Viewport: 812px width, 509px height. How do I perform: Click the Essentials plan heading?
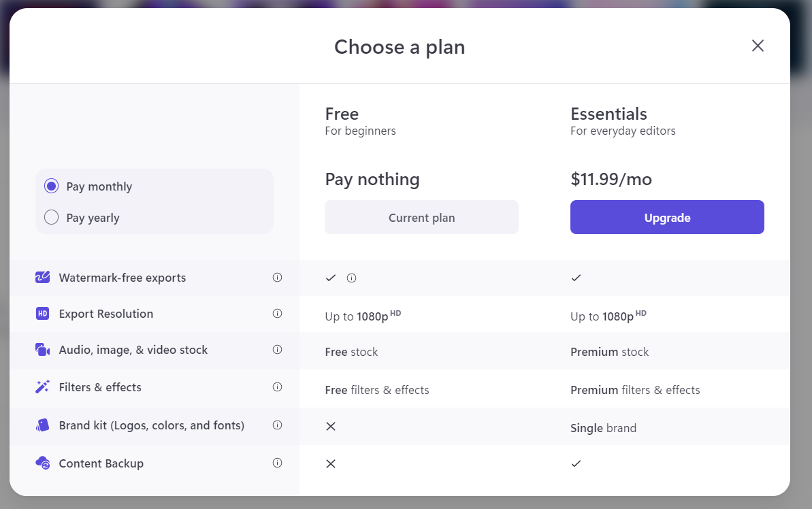(x=608, y=114)
